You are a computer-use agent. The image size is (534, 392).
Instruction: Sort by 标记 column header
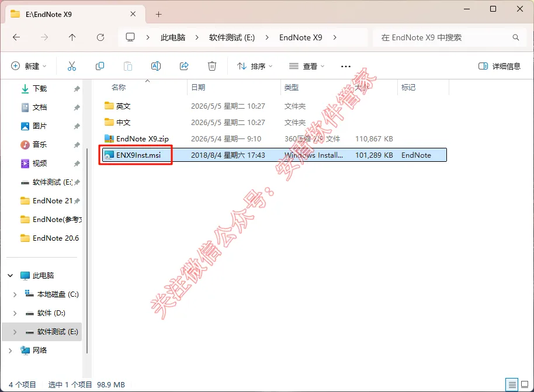tap(408, 88)
